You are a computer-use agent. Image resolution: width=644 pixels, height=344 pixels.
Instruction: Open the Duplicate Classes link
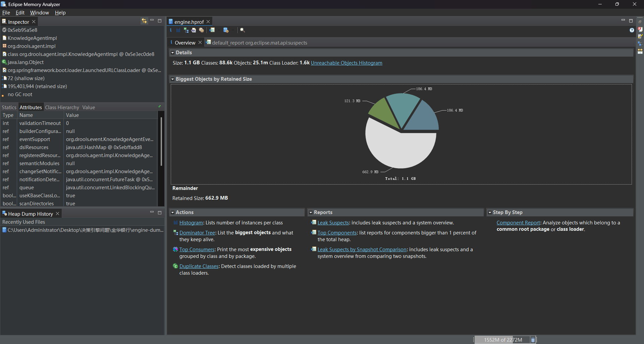(x=199, y=266)
